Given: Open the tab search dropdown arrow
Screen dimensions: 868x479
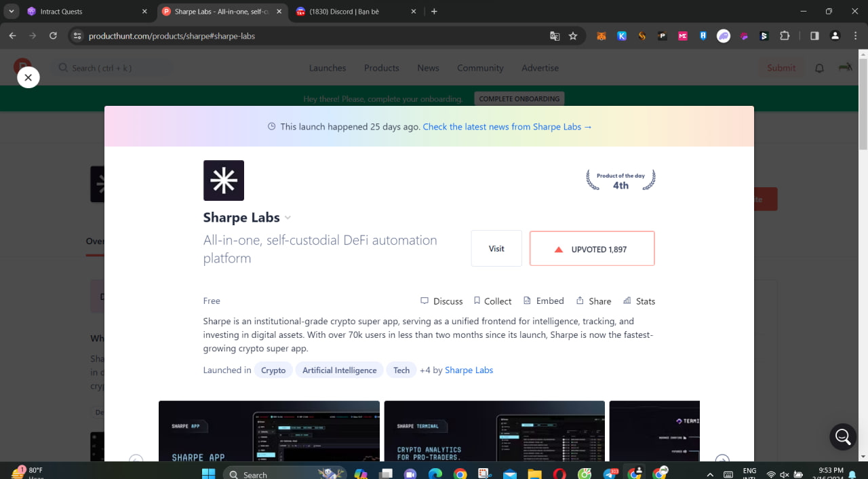Looking at the screenshot, I should [x=12, y=12].
